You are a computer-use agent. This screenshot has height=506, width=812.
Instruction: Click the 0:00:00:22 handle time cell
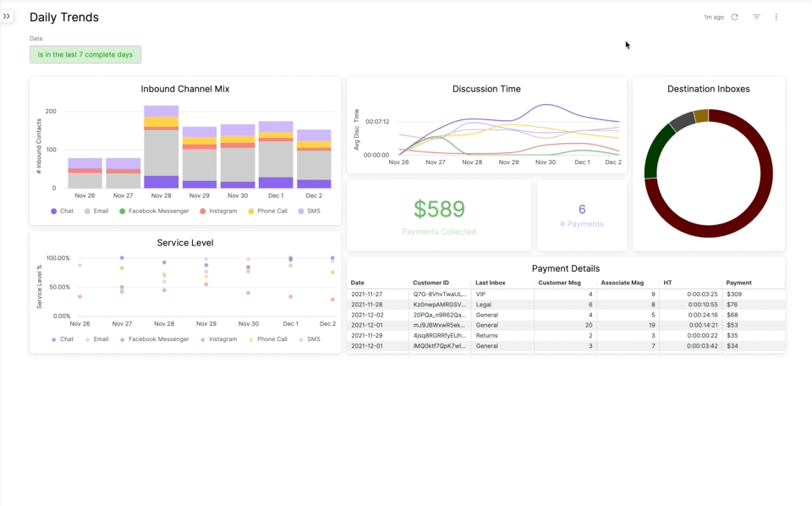703,336
